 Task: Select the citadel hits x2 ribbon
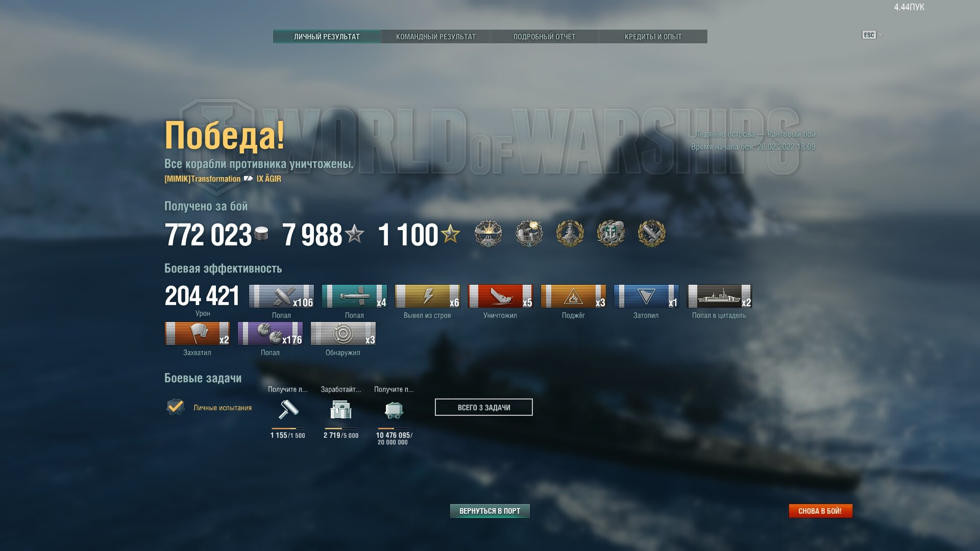click(719, 296)
